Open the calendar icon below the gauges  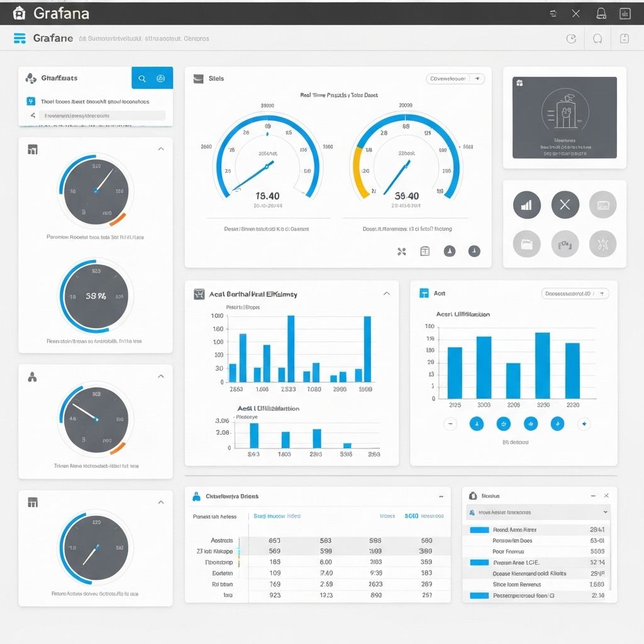pyautogui.click(x=425, y=250)
